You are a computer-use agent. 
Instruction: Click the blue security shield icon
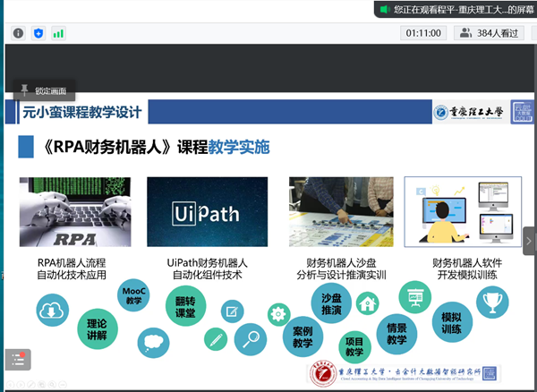pyautogui.click(x=38, y=33)
